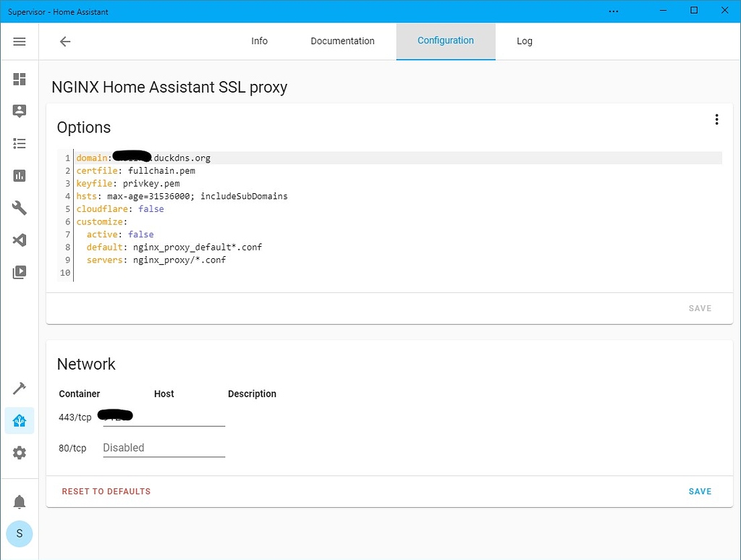Open the Documentation tab

pyautogui.click(x=342, y=41)
